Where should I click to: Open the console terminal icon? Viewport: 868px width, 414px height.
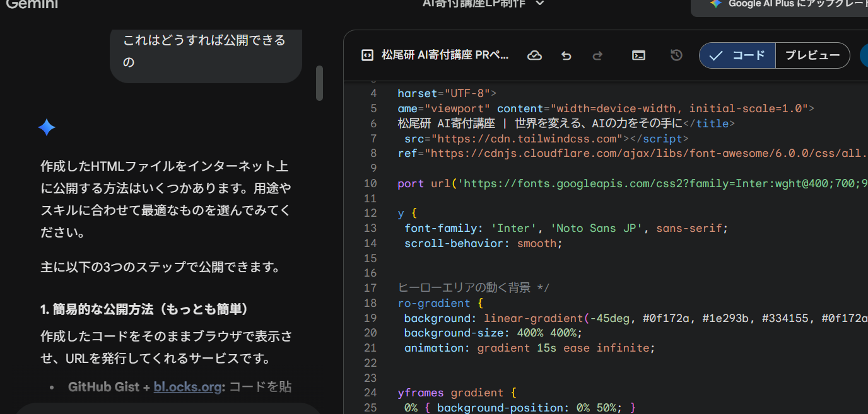tap(638, 55)
